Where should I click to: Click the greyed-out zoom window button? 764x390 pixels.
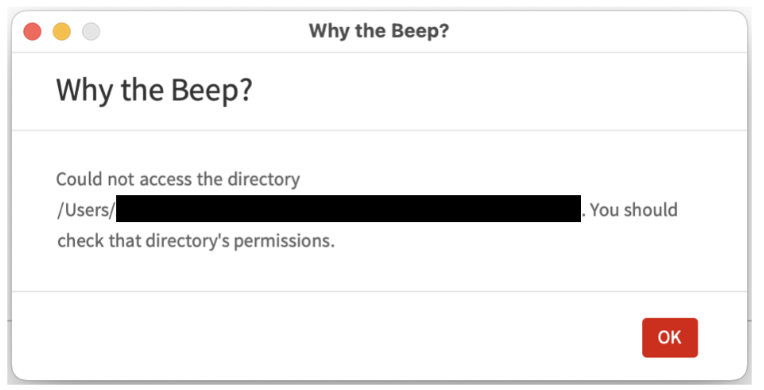[91, 32]
